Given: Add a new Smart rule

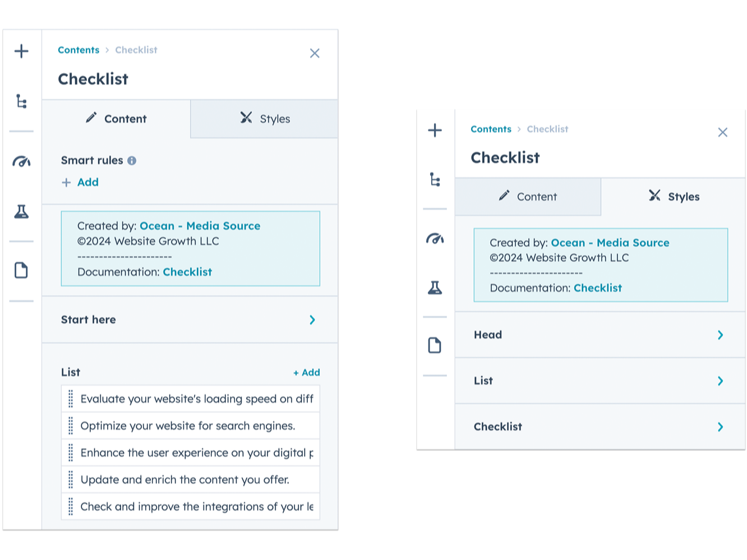Looking at the screenshot, I should coord(80,182).
